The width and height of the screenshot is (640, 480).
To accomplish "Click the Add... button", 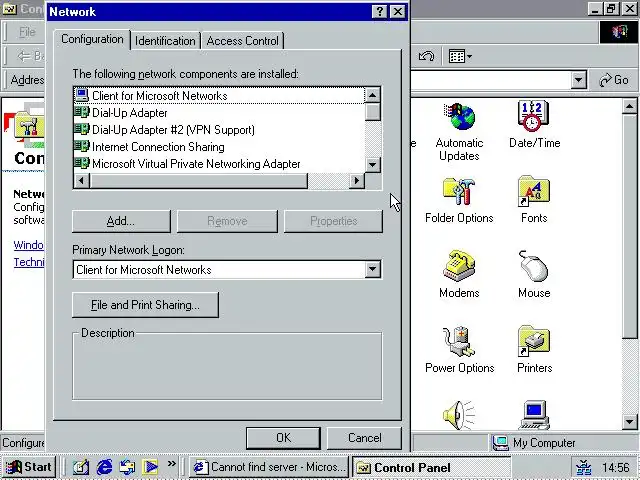I will [121, 221].
